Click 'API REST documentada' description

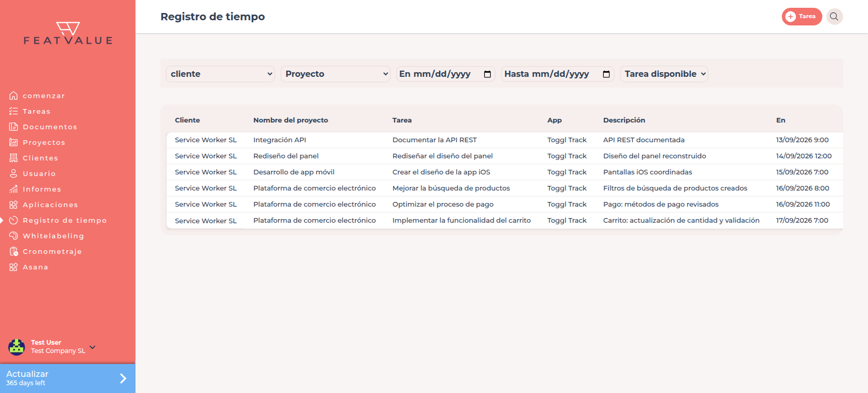tap(644, 140)
